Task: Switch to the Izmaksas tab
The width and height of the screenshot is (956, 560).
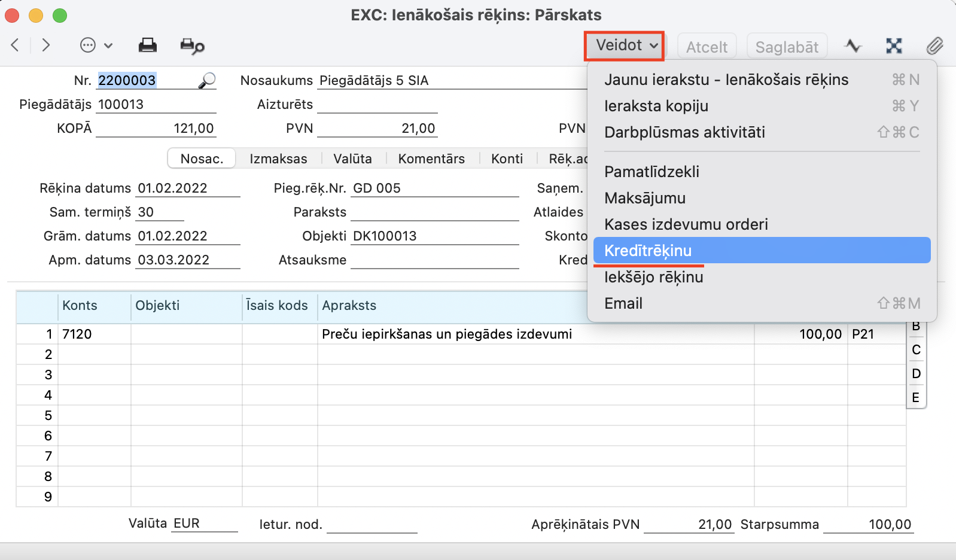Action: (278, 159)
